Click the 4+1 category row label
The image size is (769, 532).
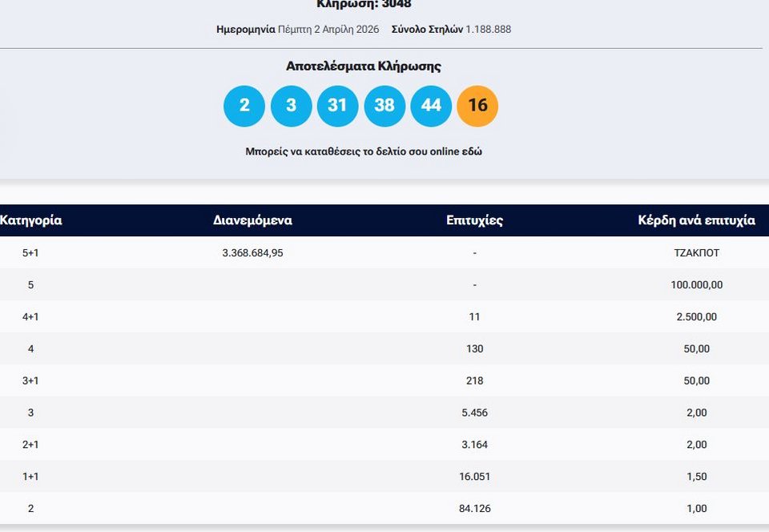(x=30, y=316)
